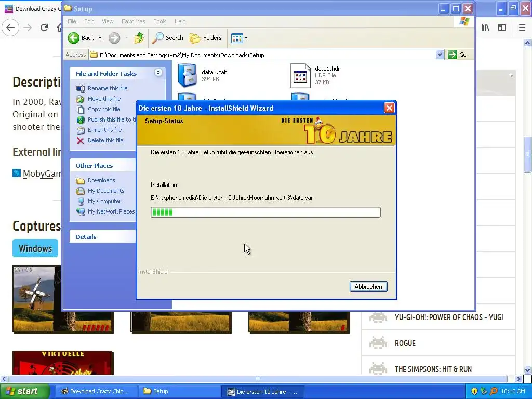Click Rename this file task
This screenshot has width=532, height=399.
(108, 88)
